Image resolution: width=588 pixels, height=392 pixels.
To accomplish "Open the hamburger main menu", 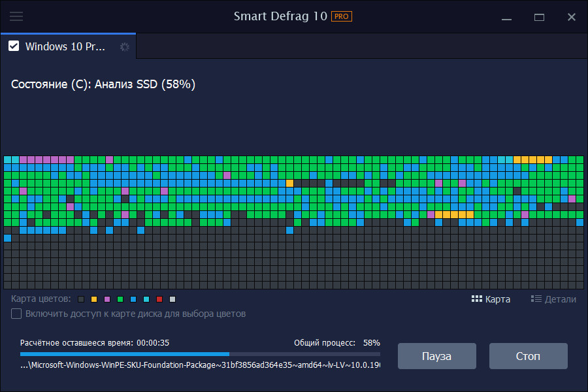I will pos(16,16).
